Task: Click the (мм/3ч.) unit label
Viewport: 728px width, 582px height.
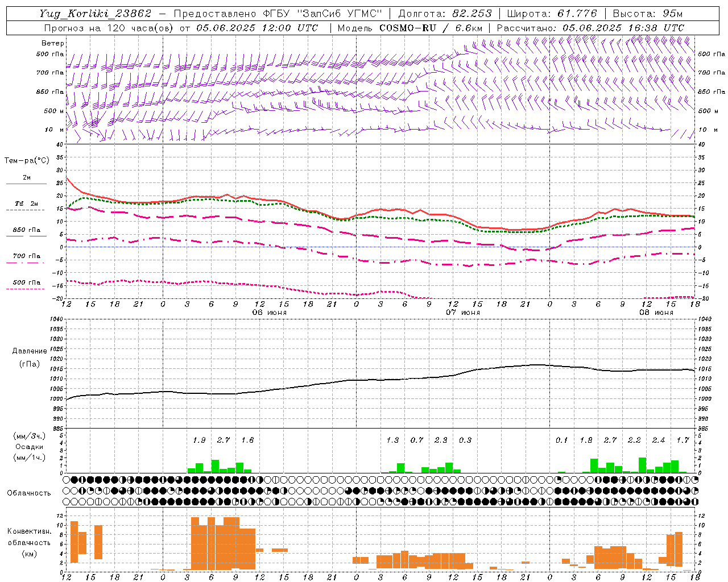Action: tap(30, 436)
